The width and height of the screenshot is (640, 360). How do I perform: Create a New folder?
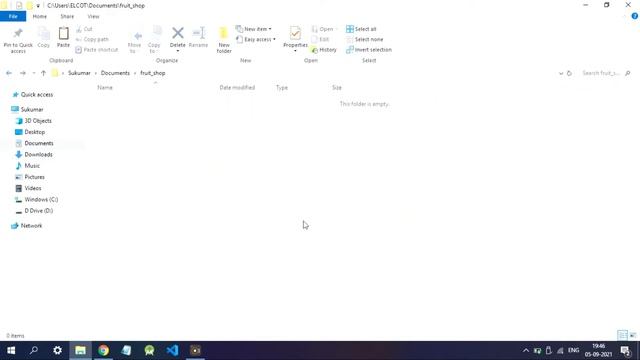point(224,40)
